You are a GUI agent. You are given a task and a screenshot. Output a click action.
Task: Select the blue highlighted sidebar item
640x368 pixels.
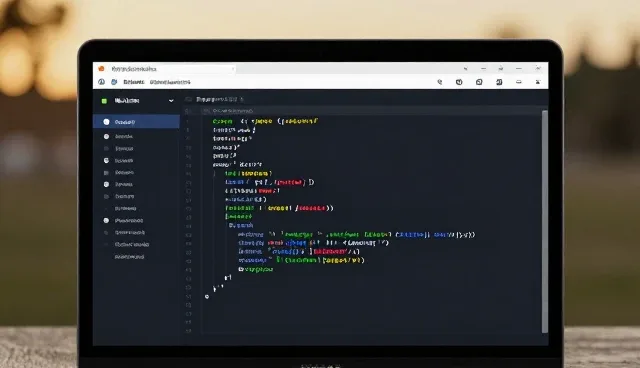(x=136, y=122)
